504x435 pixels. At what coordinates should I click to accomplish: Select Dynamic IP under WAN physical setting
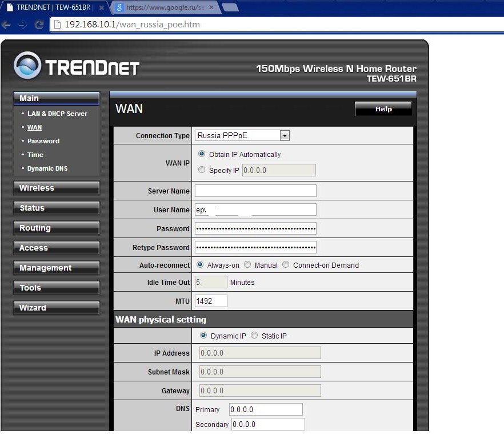(x=203, y=335)
